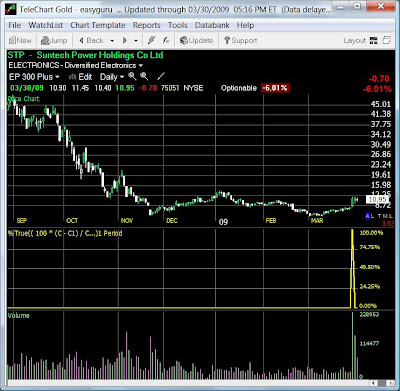Click the 03/30/09 date value
The width and height of the screenshot is (400, 391).
[27, 88]
